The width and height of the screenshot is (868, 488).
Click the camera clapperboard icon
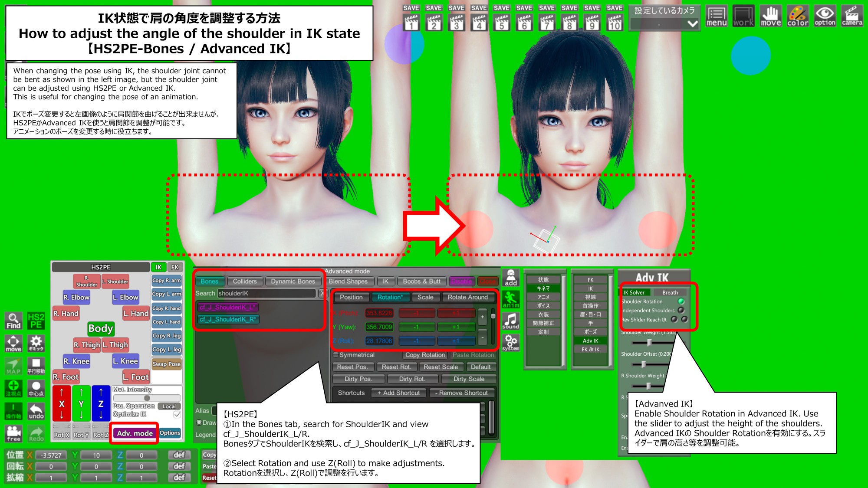pos(852,16)
